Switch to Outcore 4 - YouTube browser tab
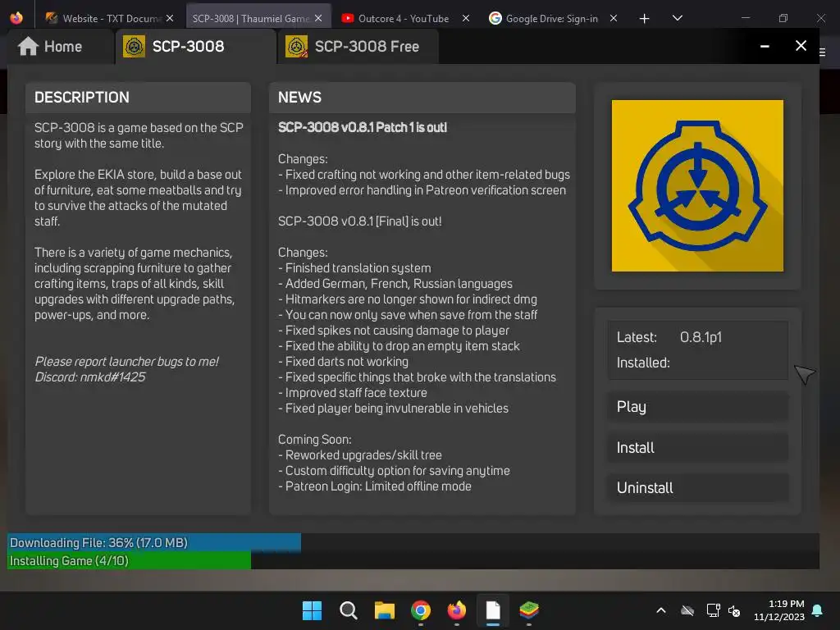This screenshot has width=840, height=630. 404,18
